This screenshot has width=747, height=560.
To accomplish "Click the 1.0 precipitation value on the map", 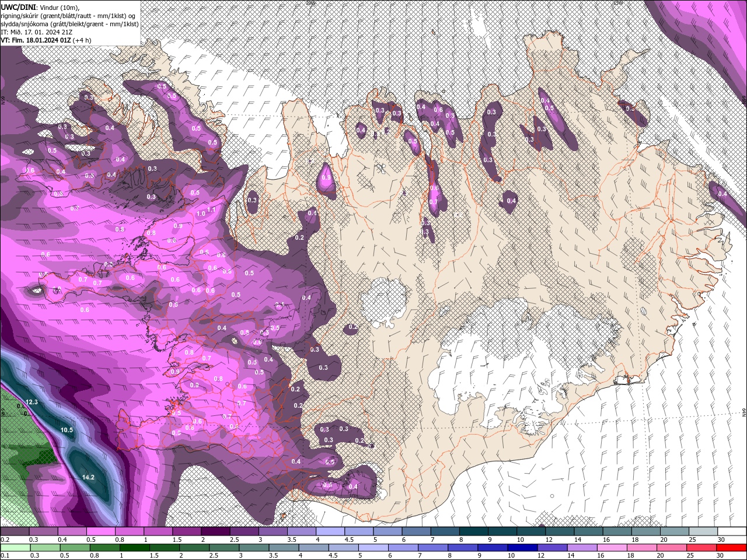I will (201, 214).
